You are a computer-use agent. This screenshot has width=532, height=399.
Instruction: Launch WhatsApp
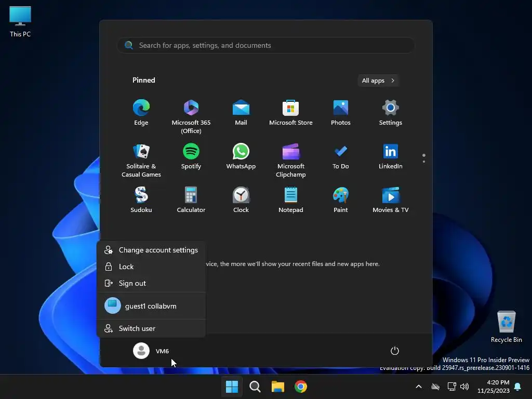coord(241,156)
